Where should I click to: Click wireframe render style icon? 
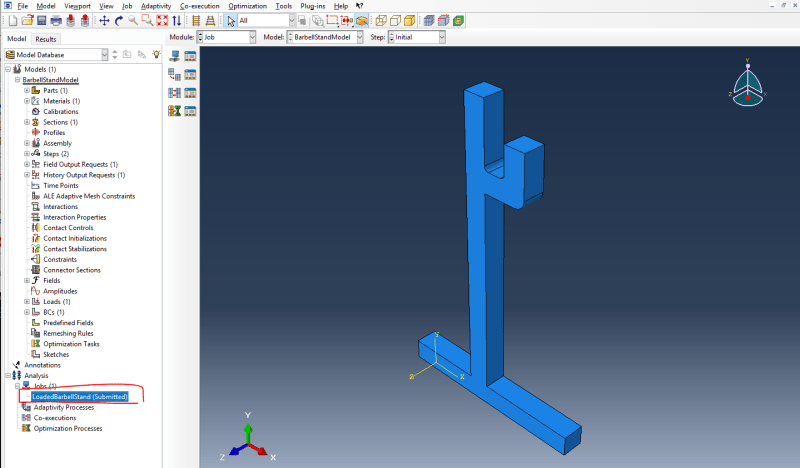tap(381, 21)
